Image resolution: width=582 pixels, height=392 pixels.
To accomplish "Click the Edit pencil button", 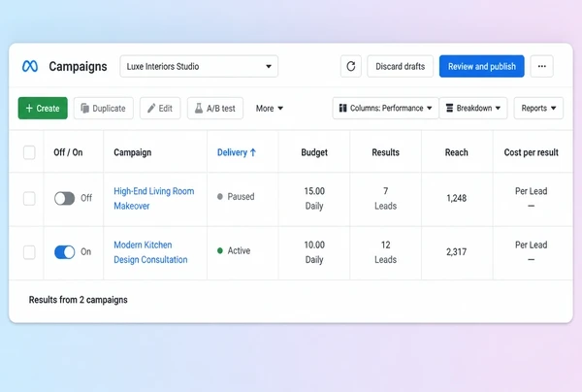I will click(160, 109).
